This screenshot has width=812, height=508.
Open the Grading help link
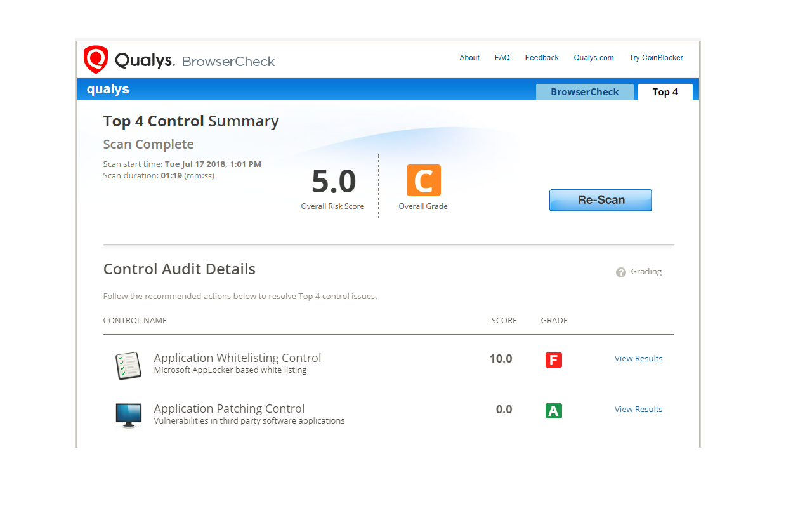(646, 272)
